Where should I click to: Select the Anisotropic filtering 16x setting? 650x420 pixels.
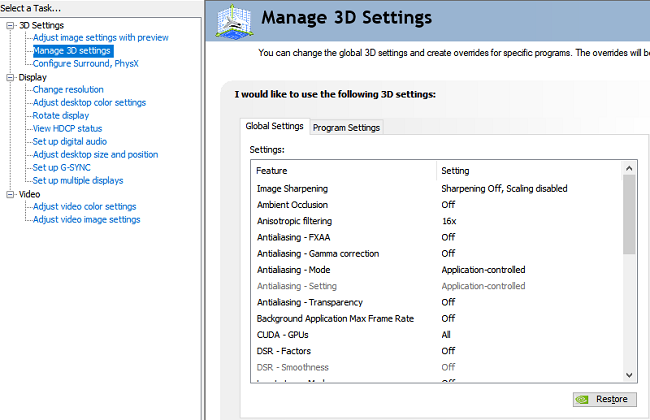pyautogui.click(x=448, y=221)
